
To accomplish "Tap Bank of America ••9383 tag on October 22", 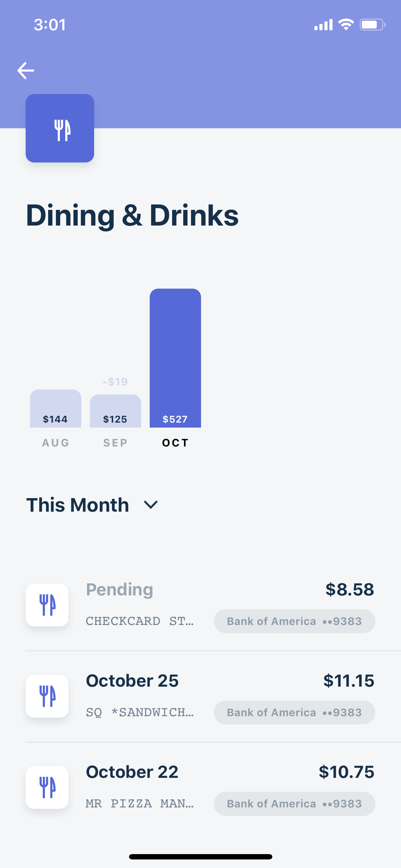I will pyautogui.click(x=294, y=804).
